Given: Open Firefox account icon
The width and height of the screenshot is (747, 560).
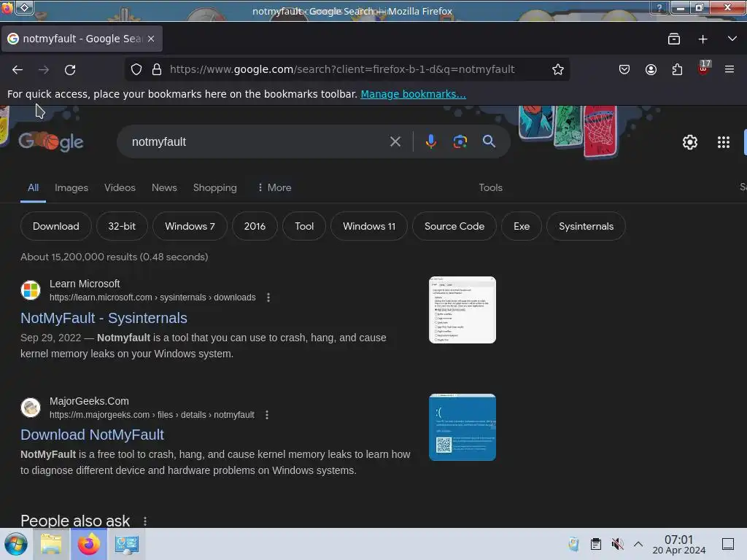Looking at the screenshot, I should [651, 69].
